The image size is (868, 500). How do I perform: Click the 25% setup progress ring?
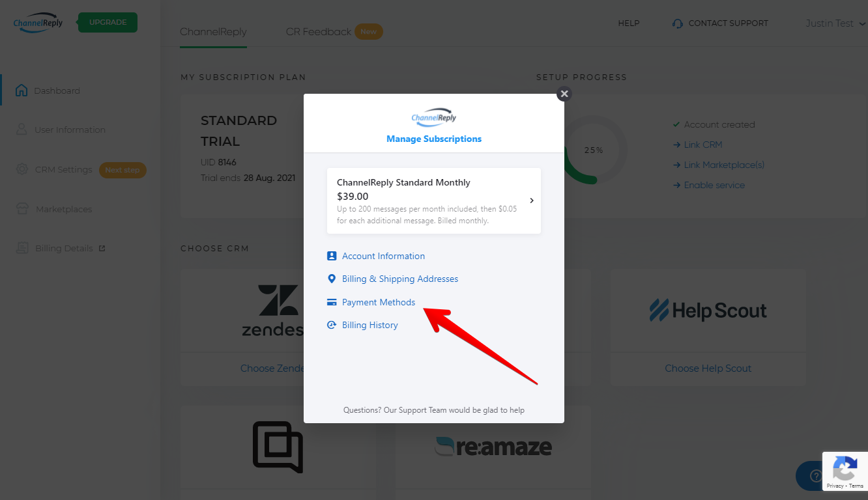(593, 150)
